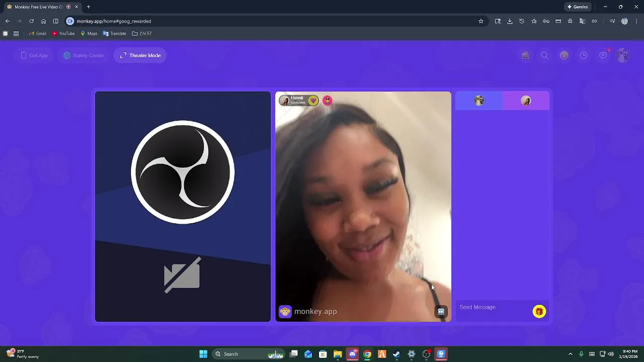Click the magnifier search icon in Monkey header
Image resolution: width=644 pixels, height=362 pixels.
pos(545,55)
